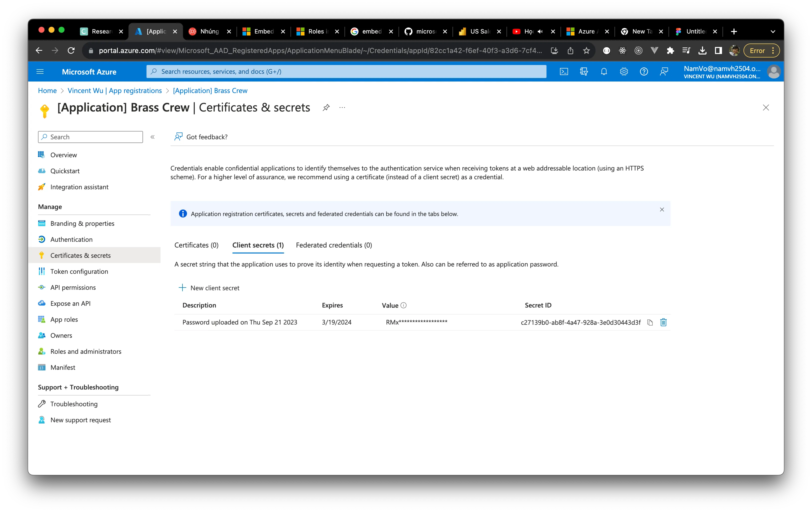Open the Federated credentials tab
This screenshot has height=512, width=812.
coord(333,245)
